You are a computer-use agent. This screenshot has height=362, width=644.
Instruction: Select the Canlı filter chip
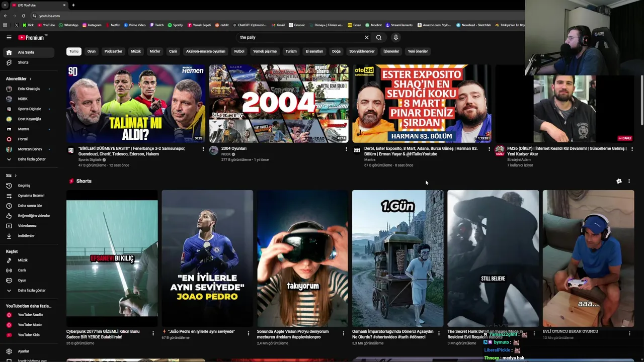pos(173,51)
